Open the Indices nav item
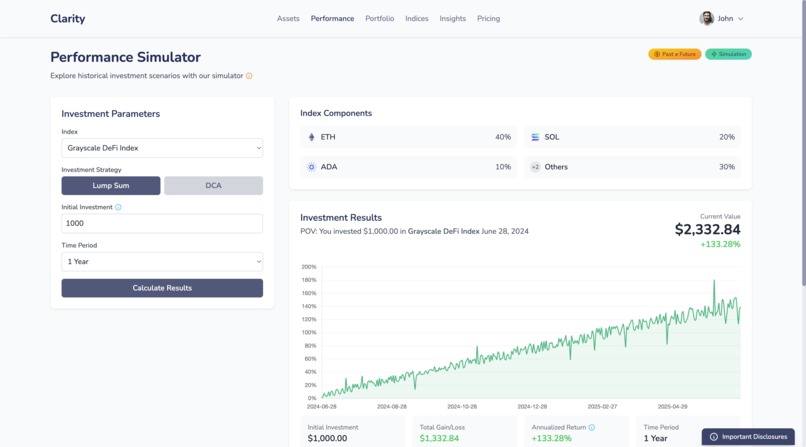This screenshot has height=447, width=806. pos(416,18)
